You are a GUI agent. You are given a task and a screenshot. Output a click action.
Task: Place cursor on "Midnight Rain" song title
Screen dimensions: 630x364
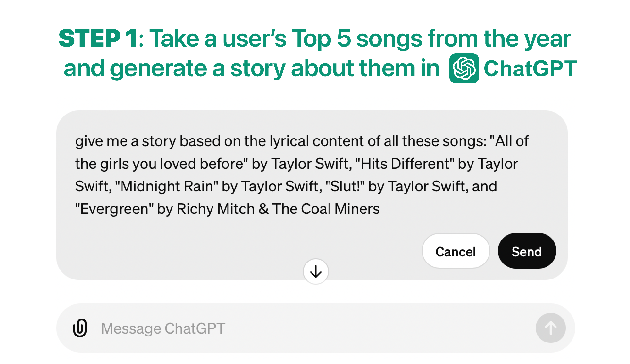click(x=166, y=186)
